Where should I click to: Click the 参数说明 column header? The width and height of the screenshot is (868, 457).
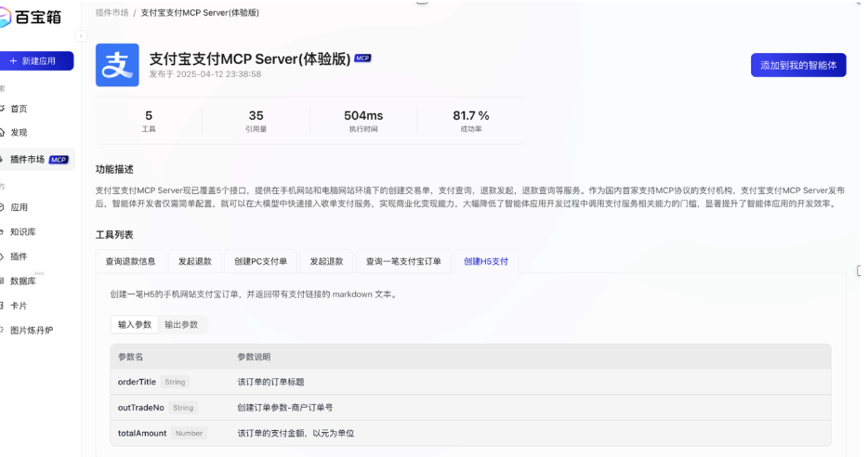pos(254,357)
